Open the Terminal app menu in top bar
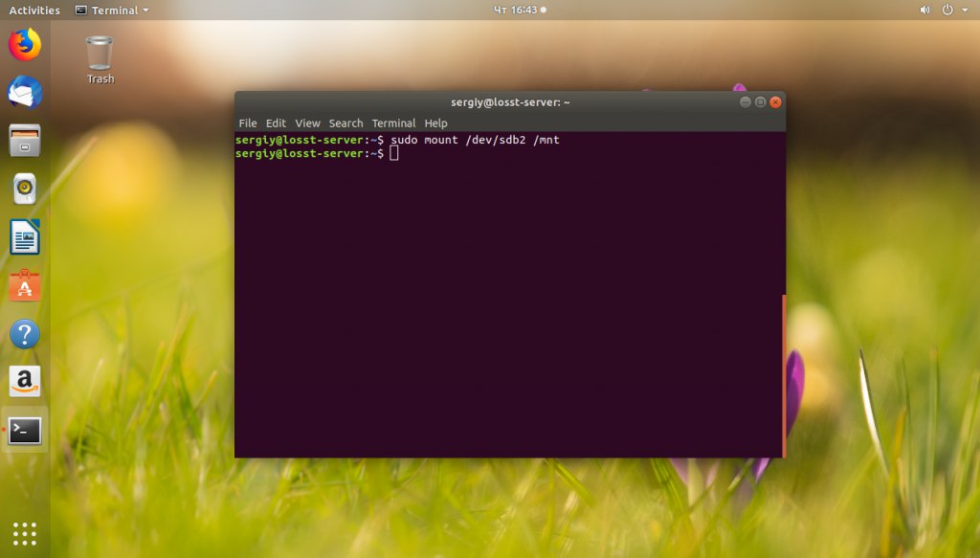Image resolution: width=980 pixels, height=558 pixels. (112, 10)
